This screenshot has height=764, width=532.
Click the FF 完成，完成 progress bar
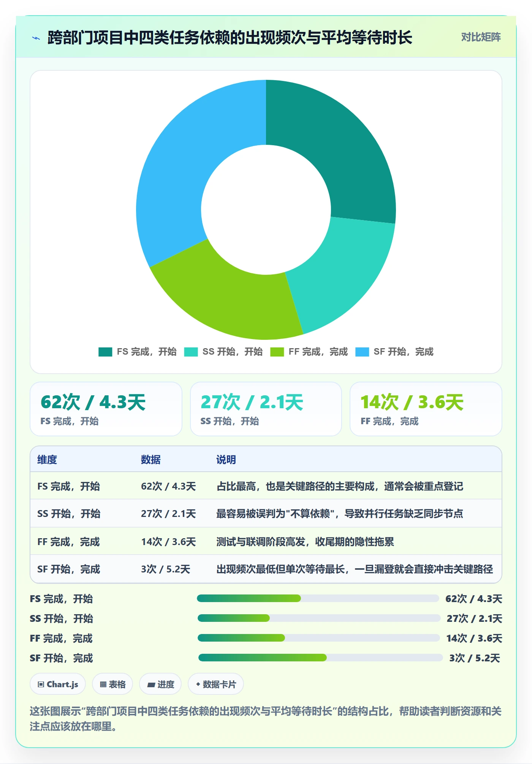319,638
